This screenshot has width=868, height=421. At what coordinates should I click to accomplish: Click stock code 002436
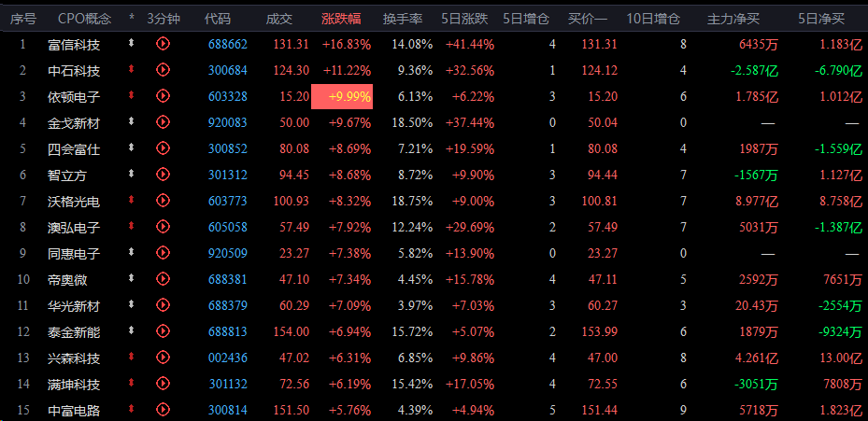[x=228, y=358]
